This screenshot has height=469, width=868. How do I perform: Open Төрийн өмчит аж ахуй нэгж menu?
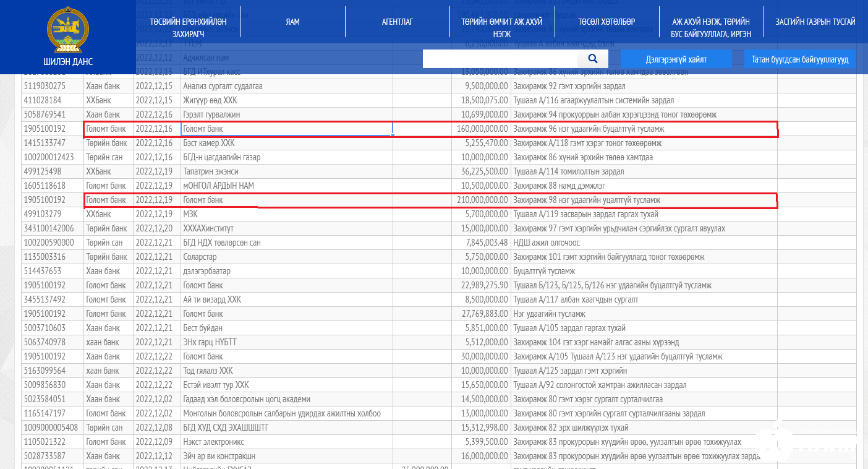(502, 28)
